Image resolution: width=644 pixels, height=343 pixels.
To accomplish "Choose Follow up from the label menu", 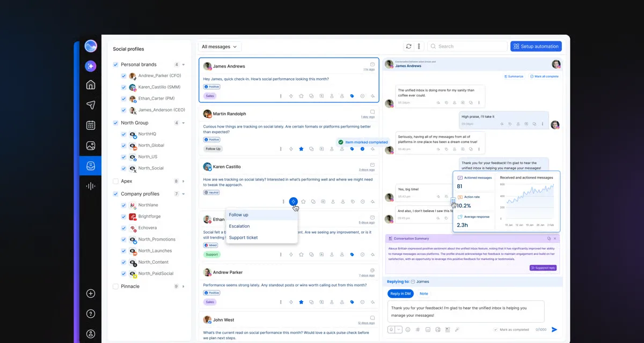I will (x=262, y=215).
